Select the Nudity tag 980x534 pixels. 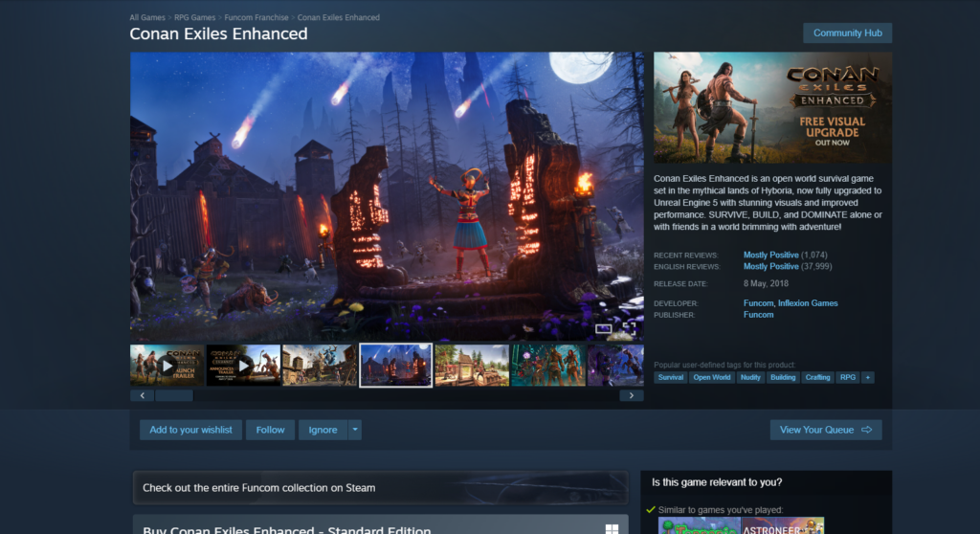(x=750, y=378)
